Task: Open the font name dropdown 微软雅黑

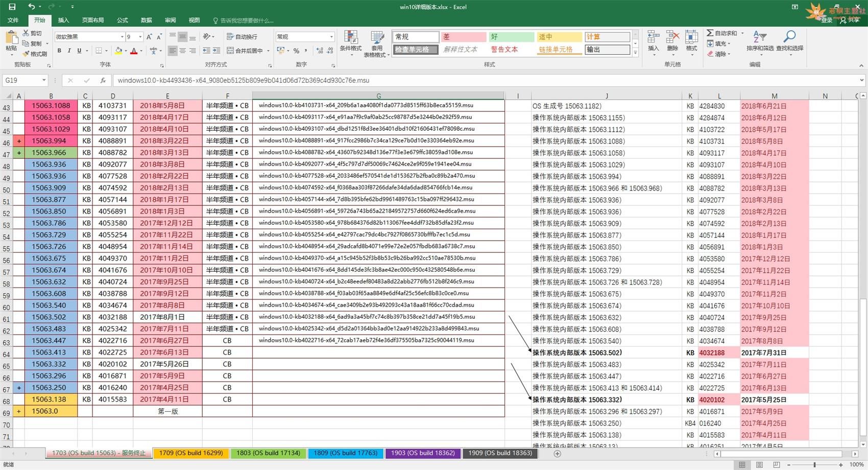Action: [x=122, y=37]
